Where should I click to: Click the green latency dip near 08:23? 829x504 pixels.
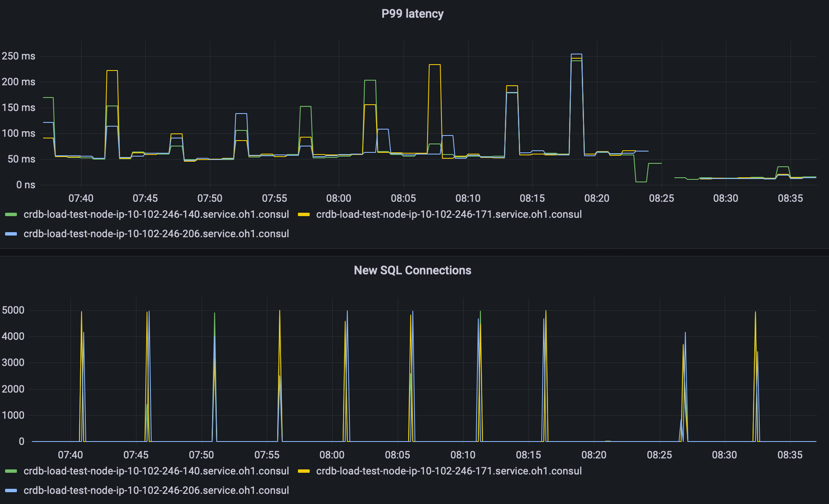[x=641, y=182]
